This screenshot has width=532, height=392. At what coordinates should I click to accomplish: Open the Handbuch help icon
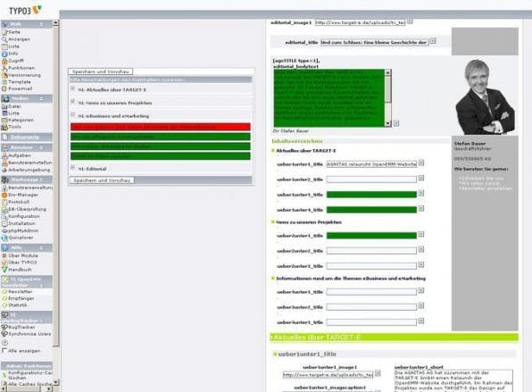click(4, 270)
